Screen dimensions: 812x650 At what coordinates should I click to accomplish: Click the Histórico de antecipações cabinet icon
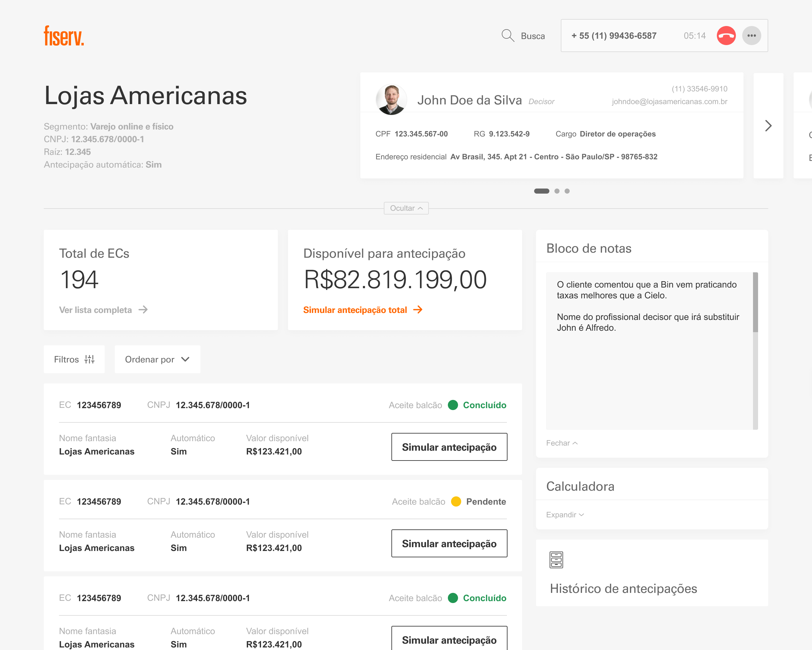coord(556,560)
